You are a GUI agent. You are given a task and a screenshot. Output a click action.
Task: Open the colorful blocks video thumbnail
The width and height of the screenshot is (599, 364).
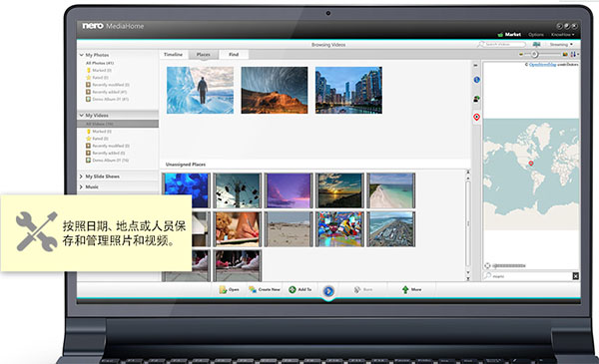(339, 229)
